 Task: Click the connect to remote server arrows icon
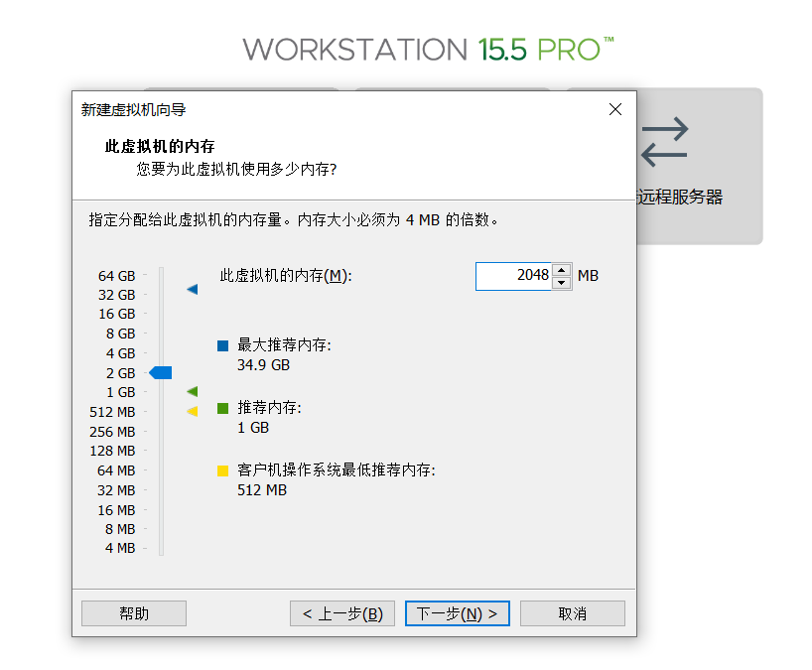tap(665, 142)
